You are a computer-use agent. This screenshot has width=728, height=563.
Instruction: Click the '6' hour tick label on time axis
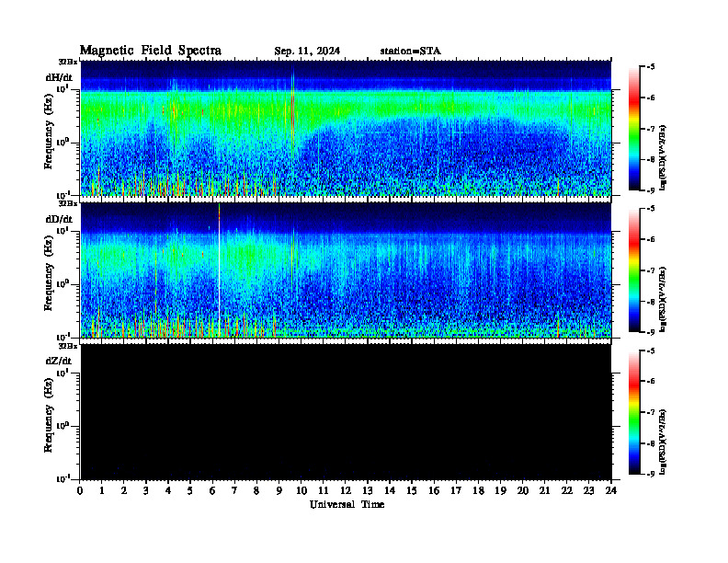(212, 491)
